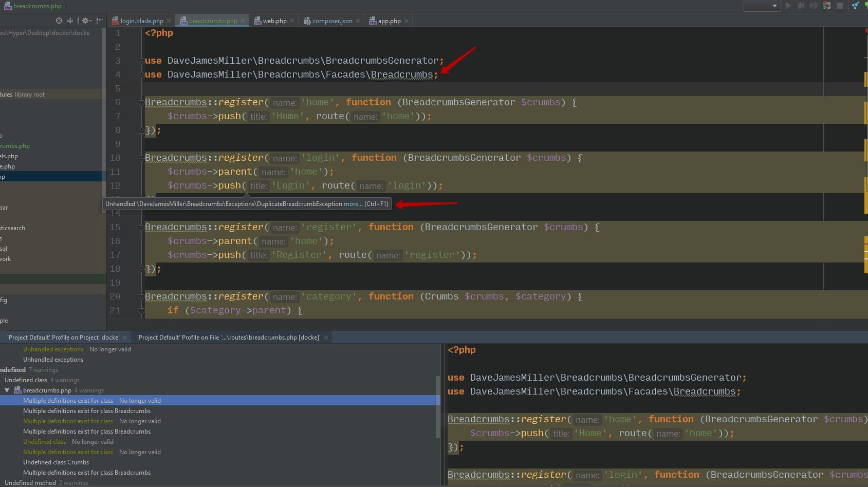This screenshot has width=868, height=487.
Task: Click the 'Crumbs' type hint on line 20
Action: pyautogui.click(x=442, y=297)
